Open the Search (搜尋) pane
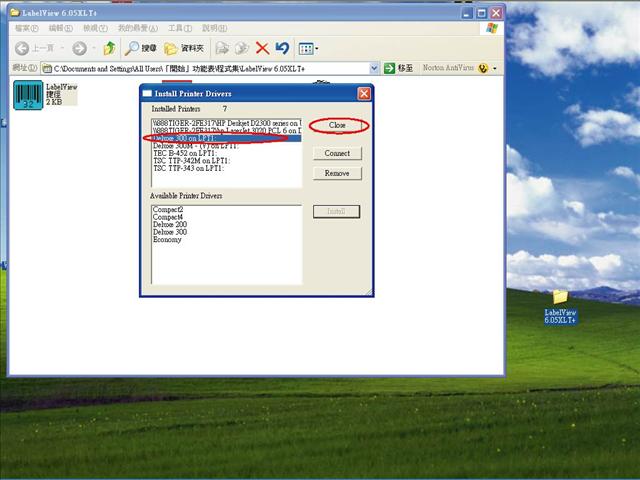This screenshot has height=480, width=640. [140, 48]
